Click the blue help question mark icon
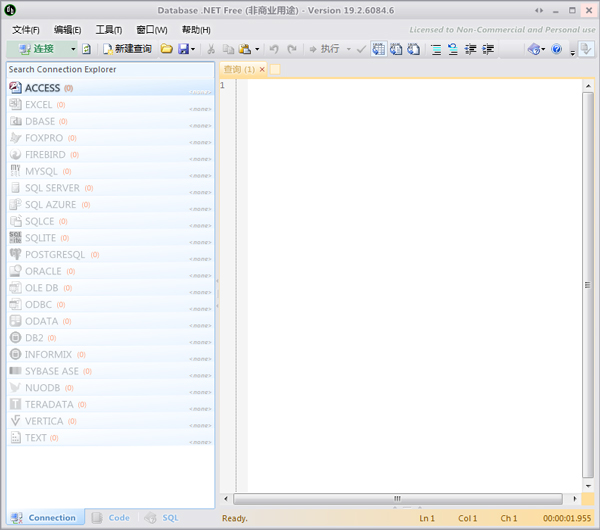The image size is (600, 530). 557,49
